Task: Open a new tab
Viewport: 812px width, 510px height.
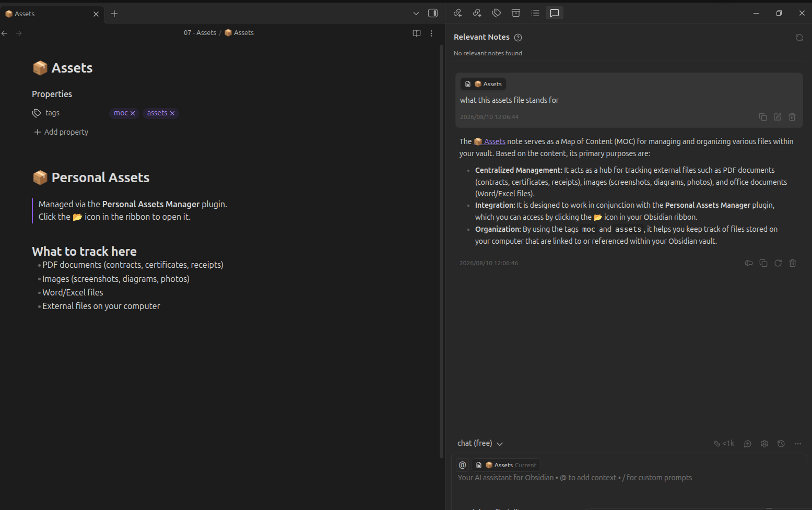Action: tap(114, 14)
